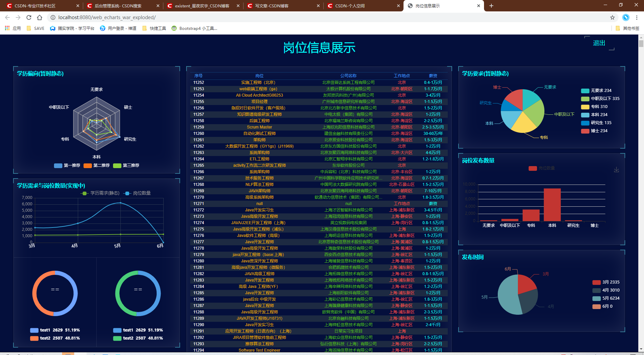Close the 岗位信息展示 tab
Screen dimensions: 644x355
tap(479, 6)
